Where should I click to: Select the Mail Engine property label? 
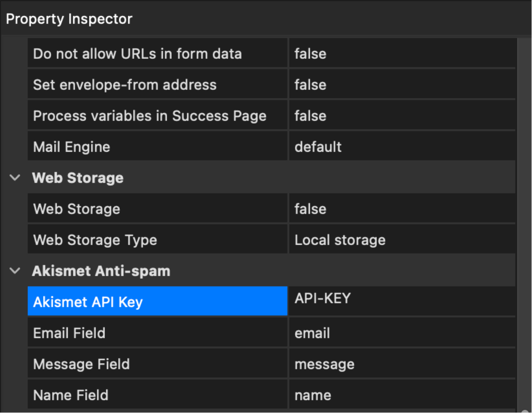pyautogui.click(x=157, y=147)
